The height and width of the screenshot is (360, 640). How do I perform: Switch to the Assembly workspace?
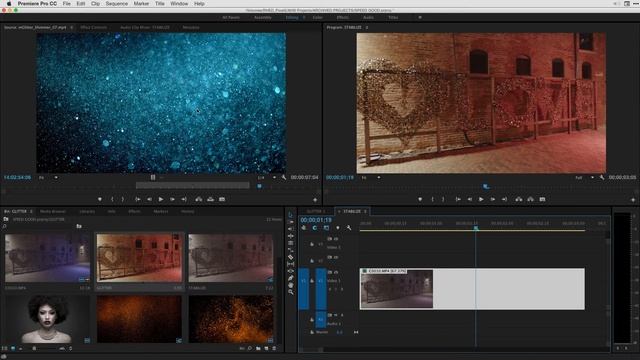(263, 18)
